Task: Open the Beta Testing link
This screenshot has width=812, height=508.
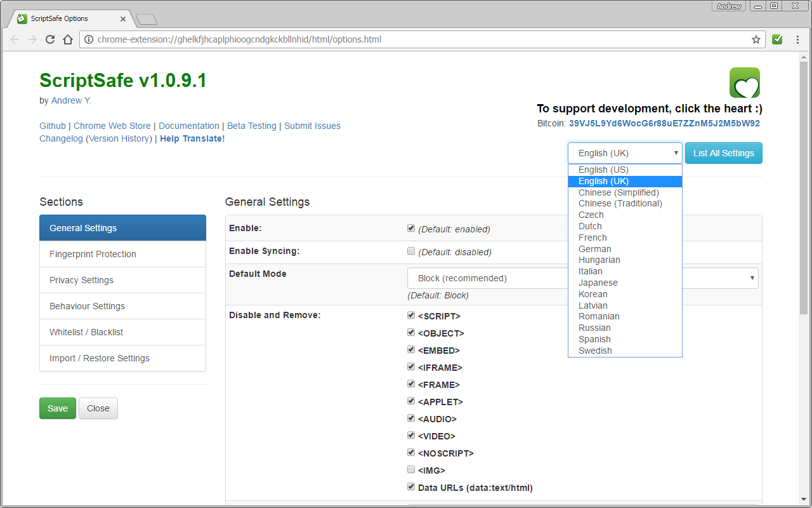Action: tap(252, 126)
